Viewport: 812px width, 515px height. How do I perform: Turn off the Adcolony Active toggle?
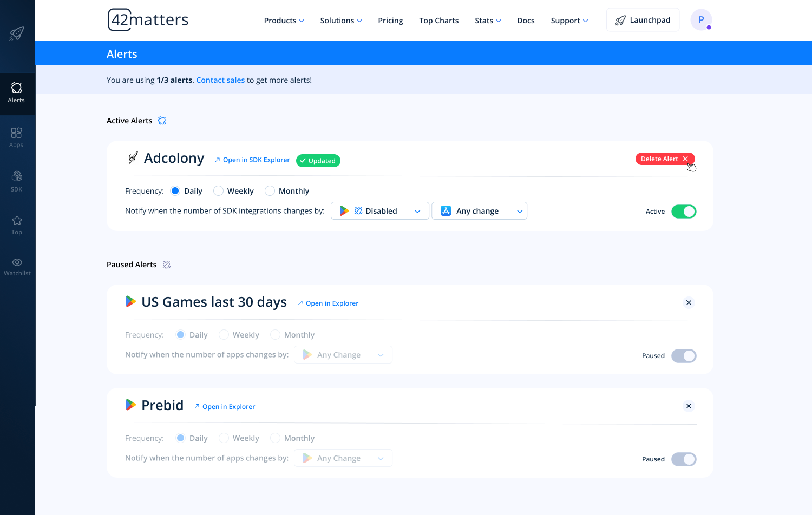(684, 212)
